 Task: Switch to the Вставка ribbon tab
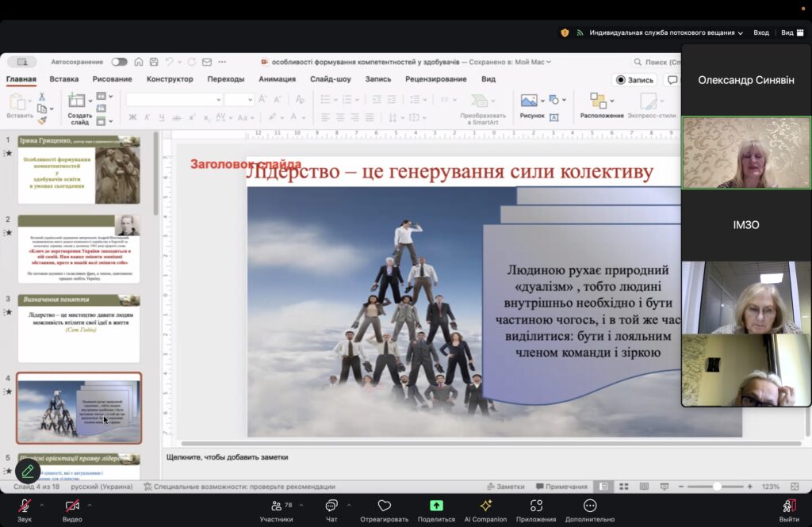point(63,79)
